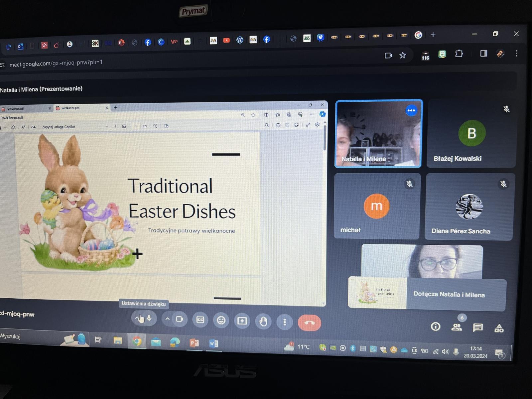The width and height of the screenshot is (532, 399).
Task: Open the activities shapes icon
Action: [499, 329]
